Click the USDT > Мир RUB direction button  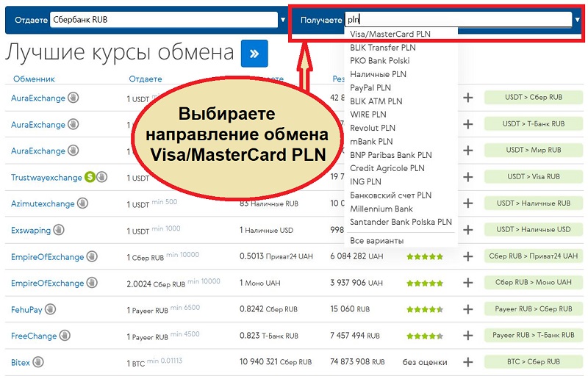pyautogui.click(x=534, y=150)
